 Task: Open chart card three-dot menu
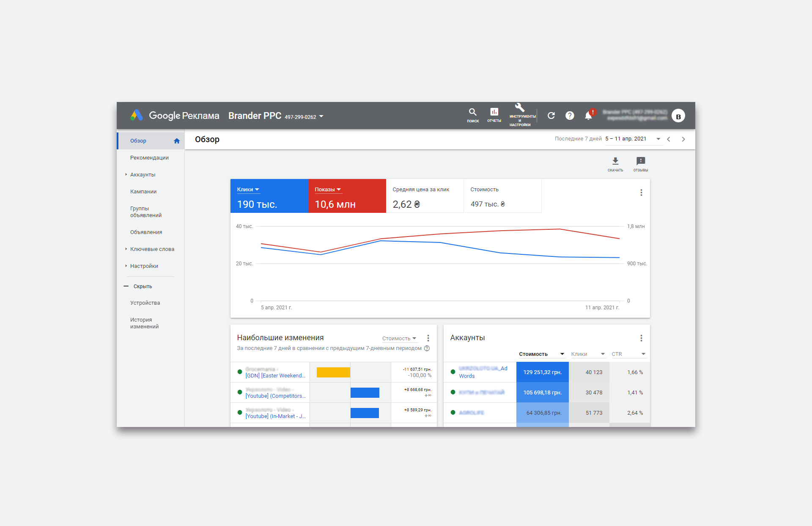pyautogui.click(x=641, y=193)
